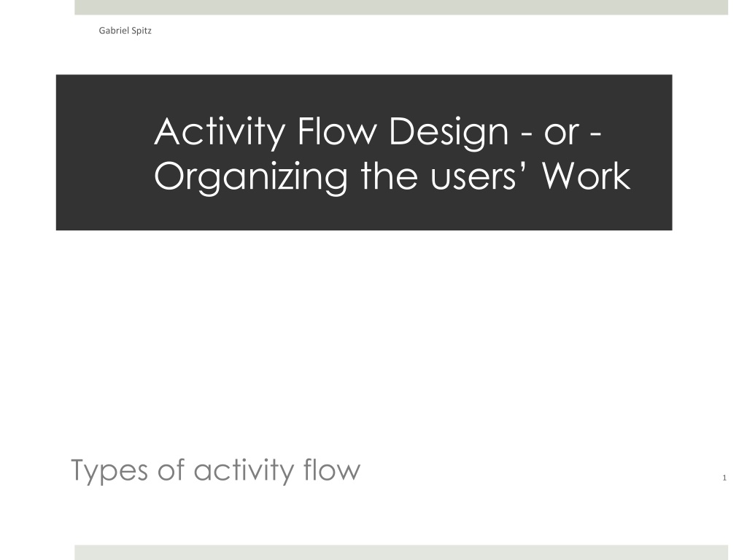Image resolution: width=747 pixels, height=560 pixels.
Task: Click the gray header bar at the slide top
Action: (401, 7)
